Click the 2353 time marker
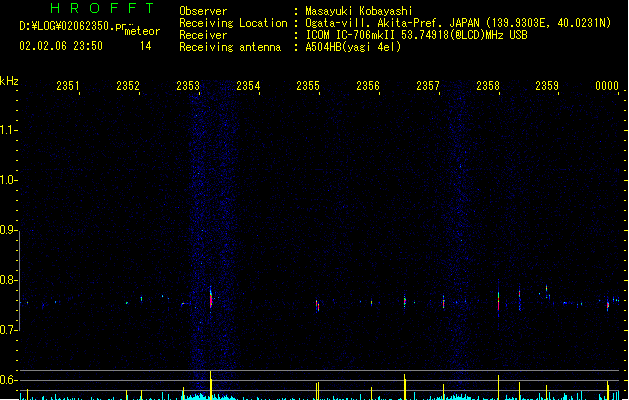 [x=188, y=86]
